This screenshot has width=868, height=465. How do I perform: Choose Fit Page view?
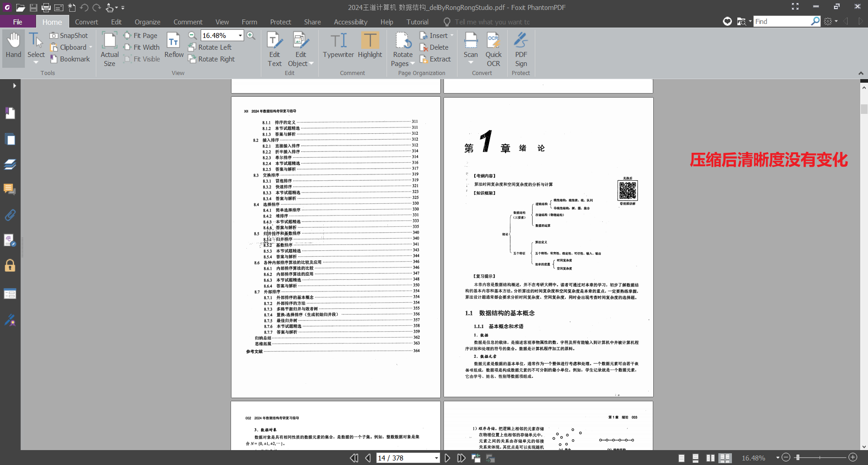[141, 36]
